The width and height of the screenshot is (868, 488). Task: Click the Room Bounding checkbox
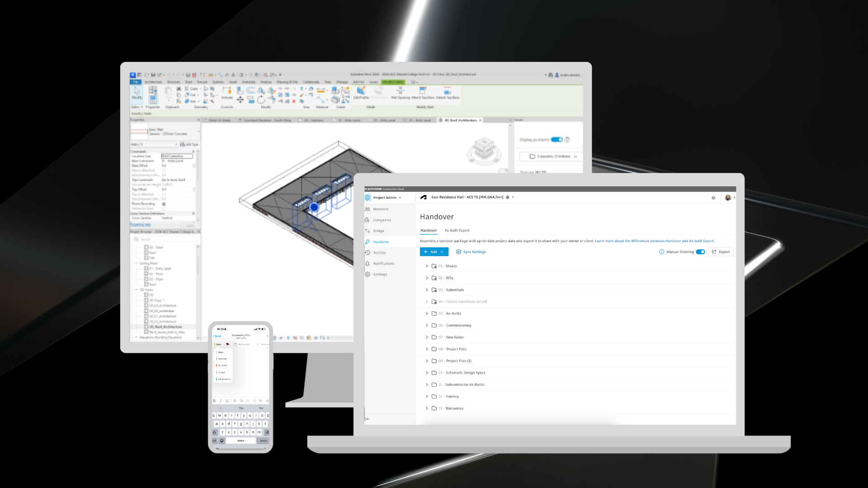coord(164,204)
